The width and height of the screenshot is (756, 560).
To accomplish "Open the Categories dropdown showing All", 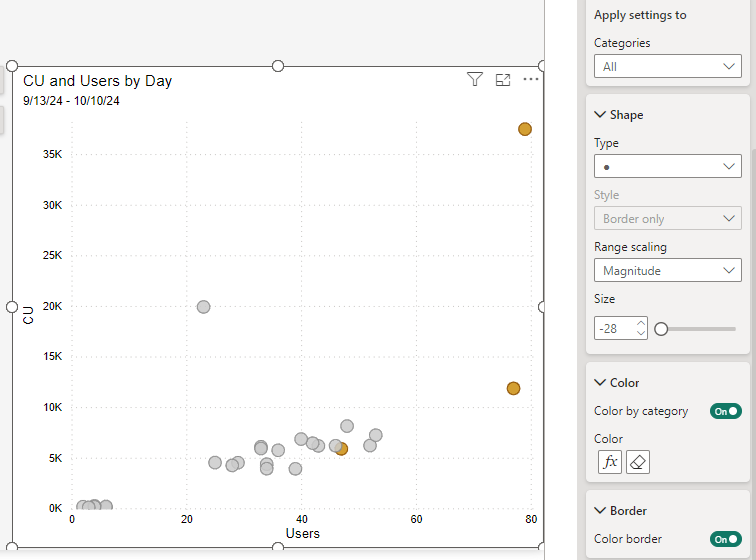I will pyautogui.click(x=668, y=66).
